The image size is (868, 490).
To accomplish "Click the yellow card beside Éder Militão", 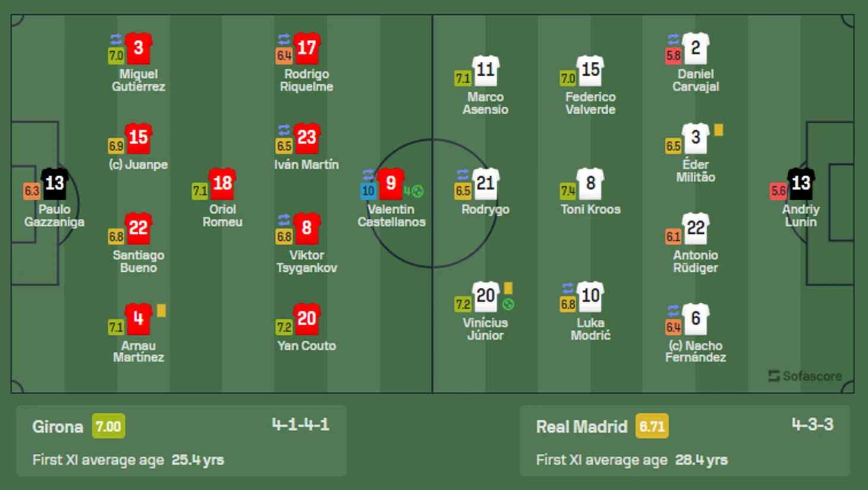I will (719, 130).
